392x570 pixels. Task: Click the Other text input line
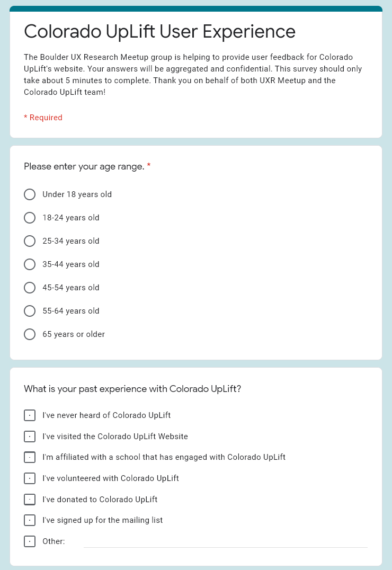click(226, 541)
